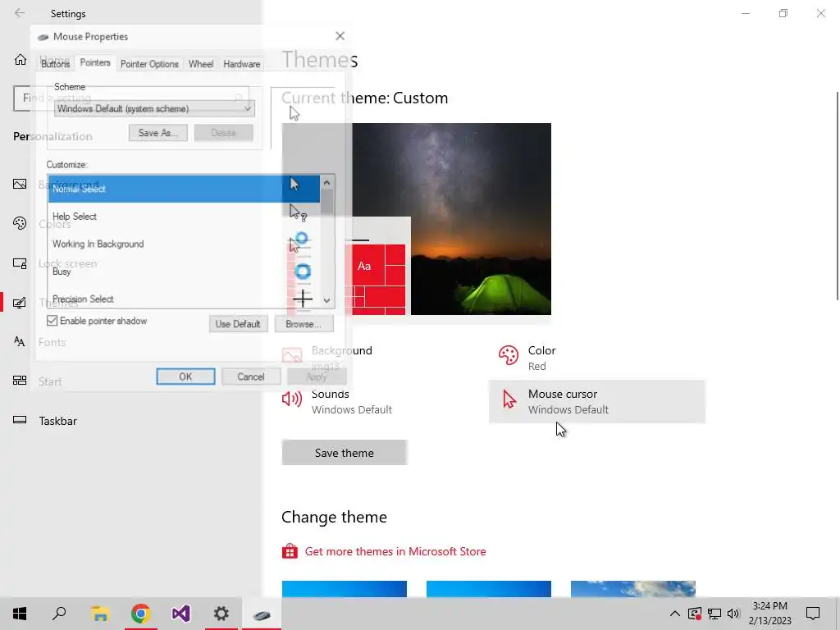Close the Mouse Properties dialog
Viewport: 840px width, 630px height.
point(340,36)
